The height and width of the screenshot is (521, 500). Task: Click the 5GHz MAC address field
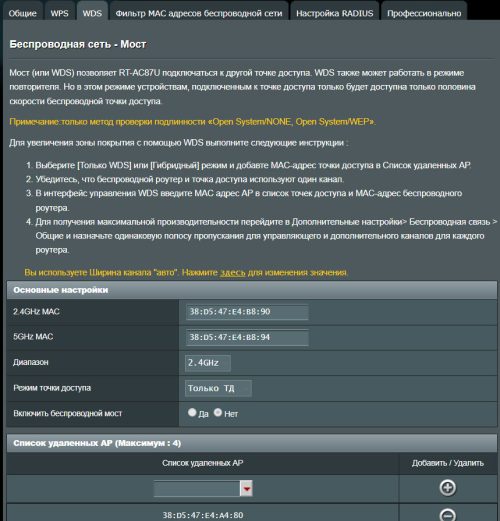click(x=247, y=337)
